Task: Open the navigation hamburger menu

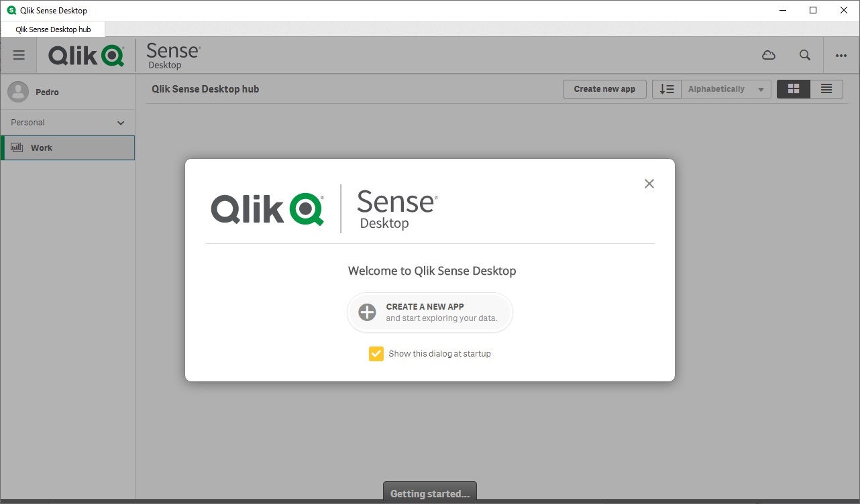Action: tap(18, 55)
